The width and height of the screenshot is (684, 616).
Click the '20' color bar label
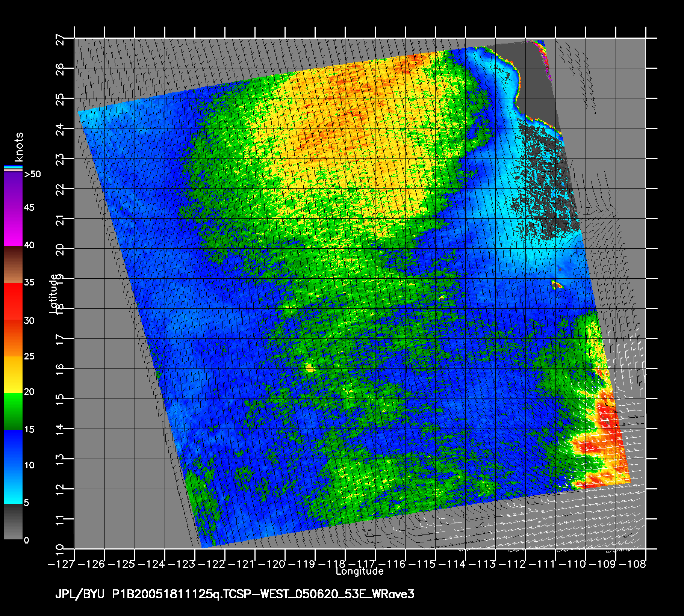coord(29,392)
